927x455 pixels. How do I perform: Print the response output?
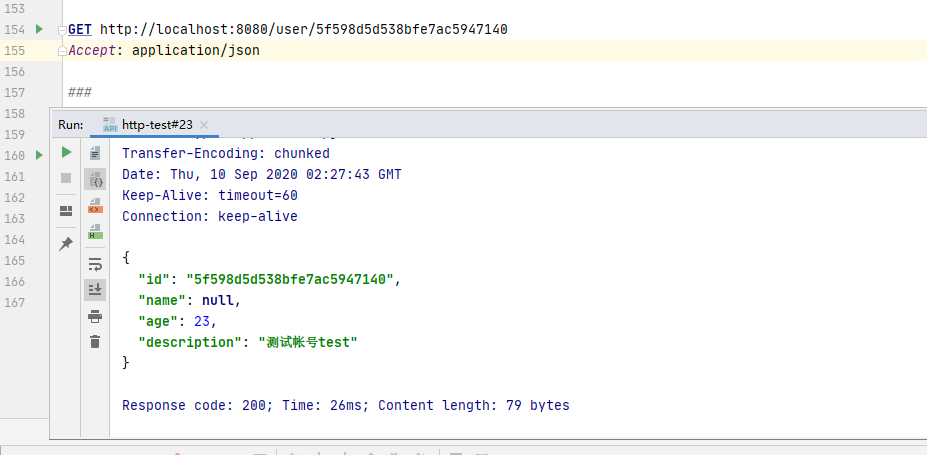[x=95, y=316]
